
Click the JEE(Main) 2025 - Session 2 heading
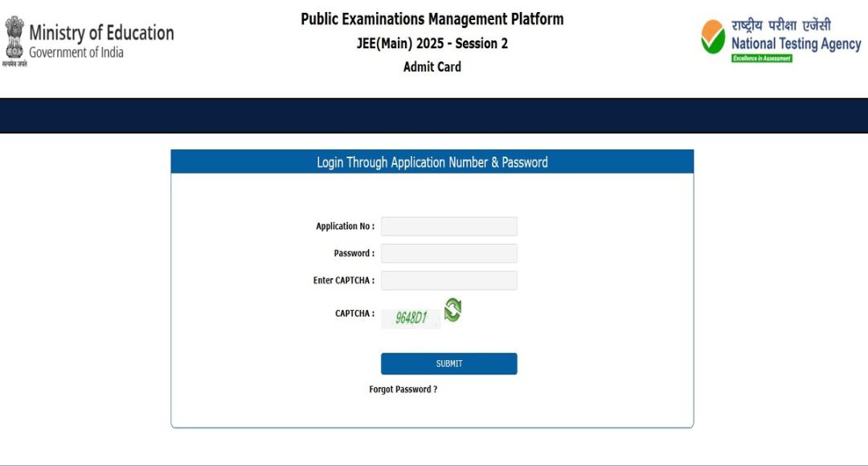[x=432, y=43]
